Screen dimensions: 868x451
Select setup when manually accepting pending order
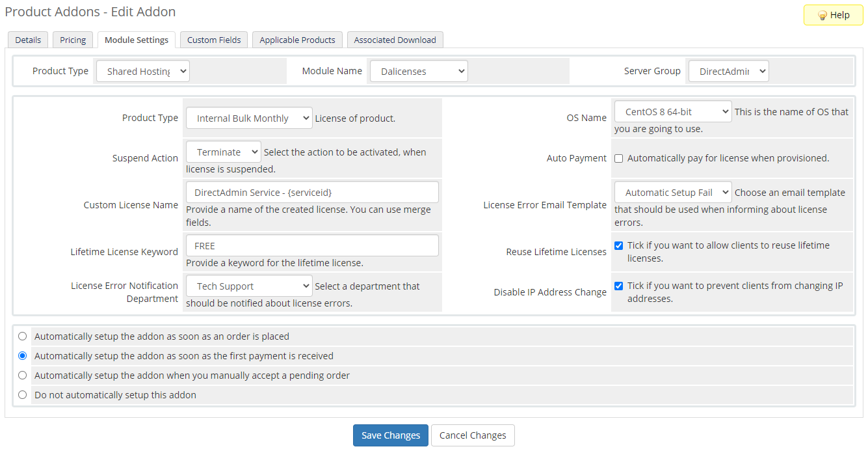pyautogui.click(x=23, y=376)
